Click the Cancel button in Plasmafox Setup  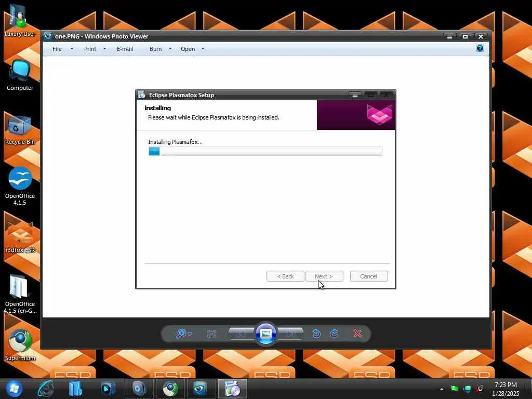369,276
